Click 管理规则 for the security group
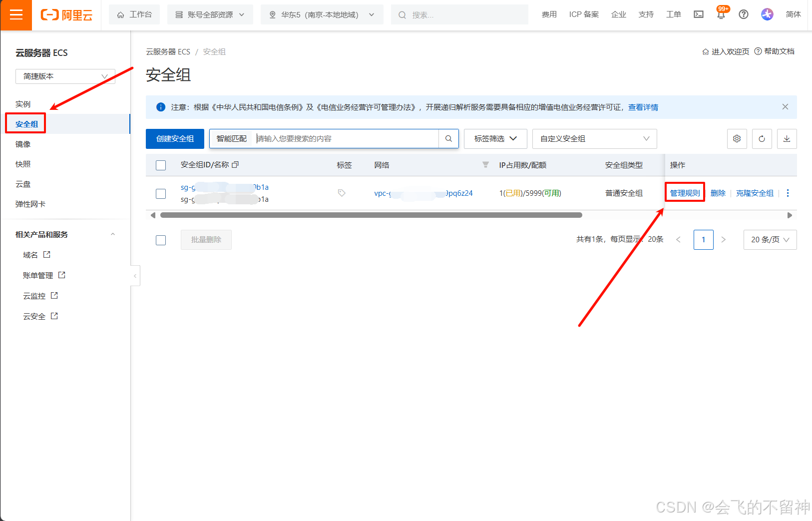 (685, 193)
